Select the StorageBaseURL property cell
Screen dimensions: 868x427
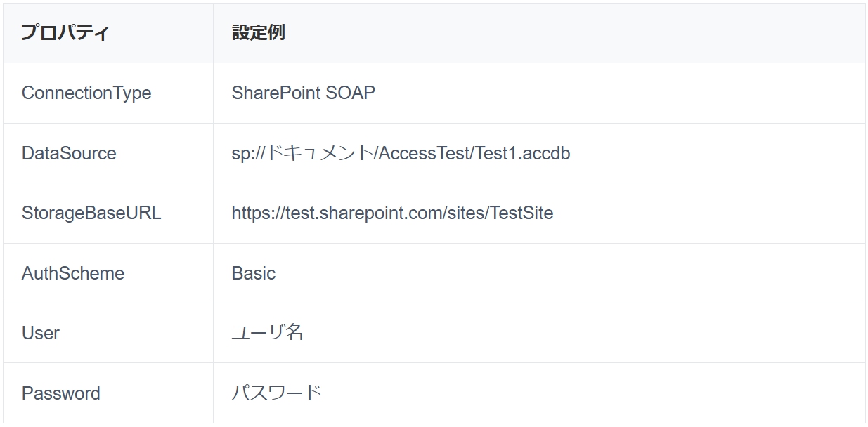click(x=91, y=213)
